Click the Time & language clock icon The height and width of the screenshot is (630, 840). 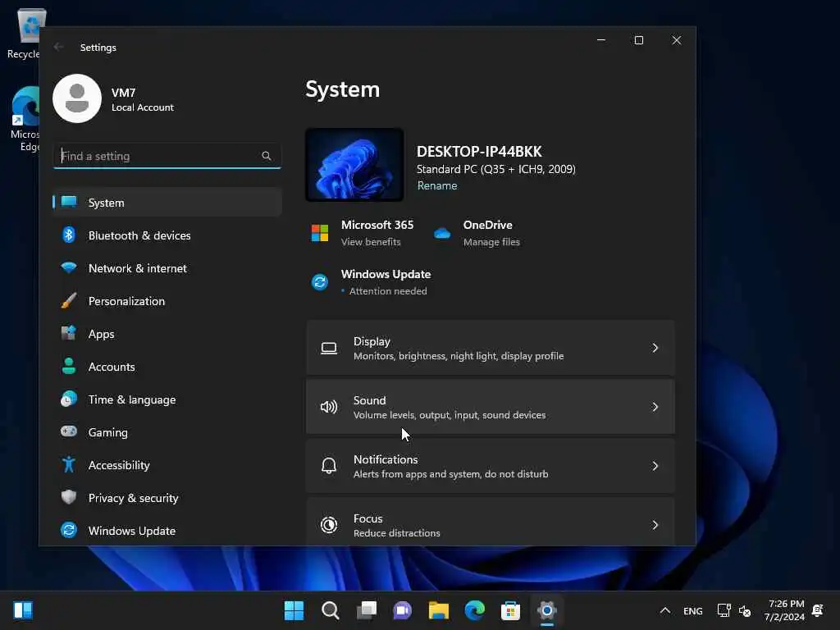pos(69,399)
